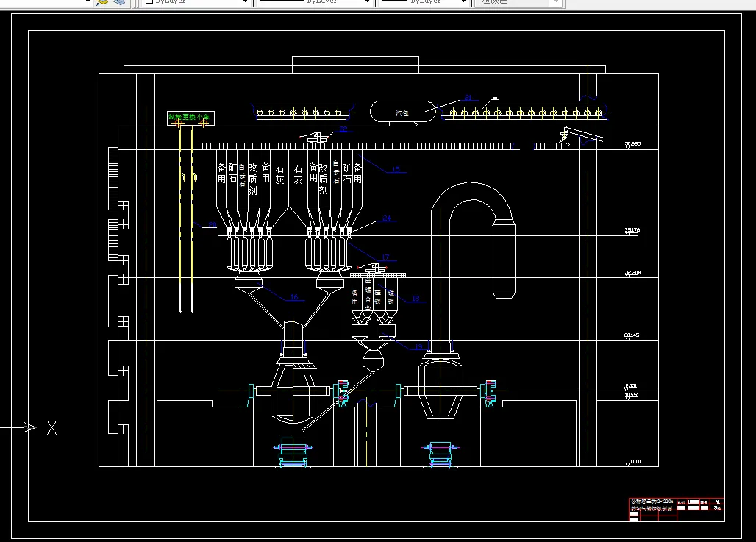
Task: Click the AL cell in the title block
Action: pos(718,502)
